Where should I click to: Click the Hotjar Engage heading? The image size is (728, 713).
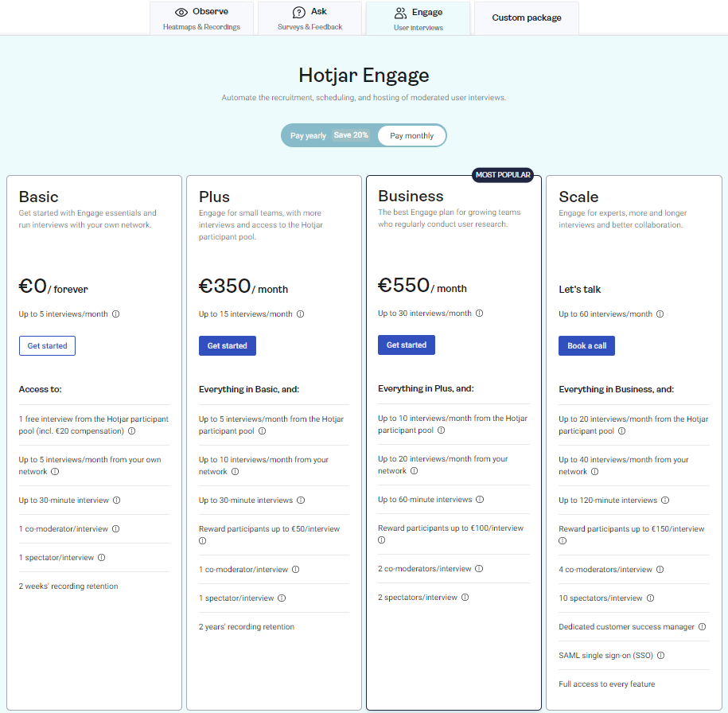coord(364,76)
